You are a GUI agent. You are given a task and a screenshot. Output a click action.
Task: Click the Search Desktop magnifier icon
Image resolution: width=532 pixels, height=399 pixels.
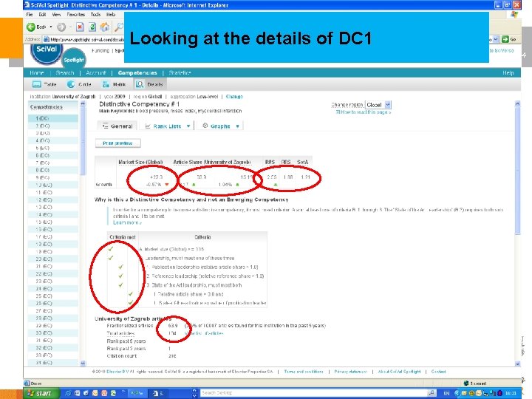point(432,393)
